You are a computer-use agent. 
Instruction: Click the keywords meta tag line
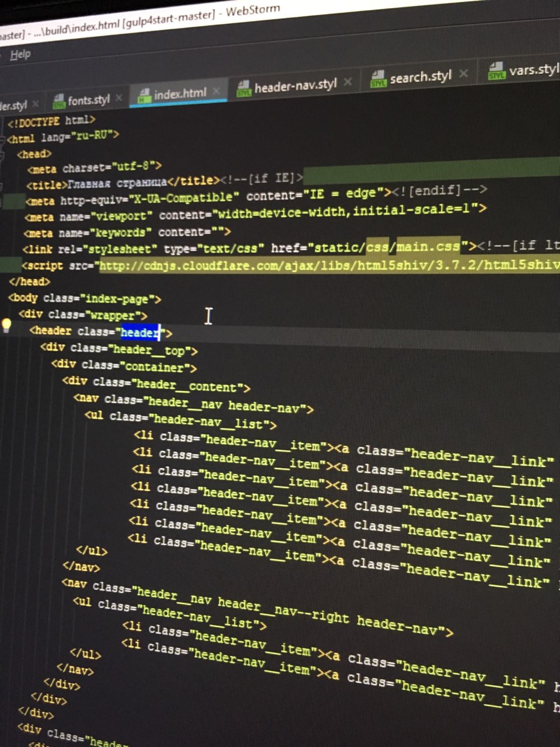coord(127,232)
